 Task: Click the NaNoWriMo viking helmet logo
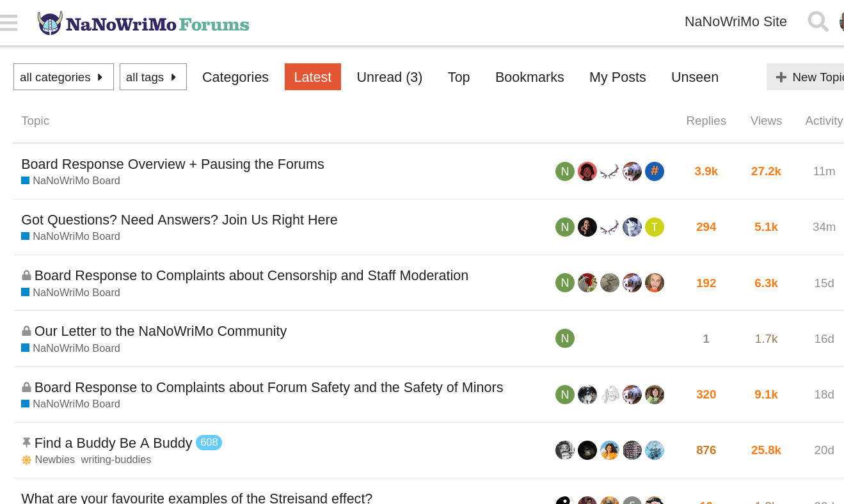tap(50, 24)
